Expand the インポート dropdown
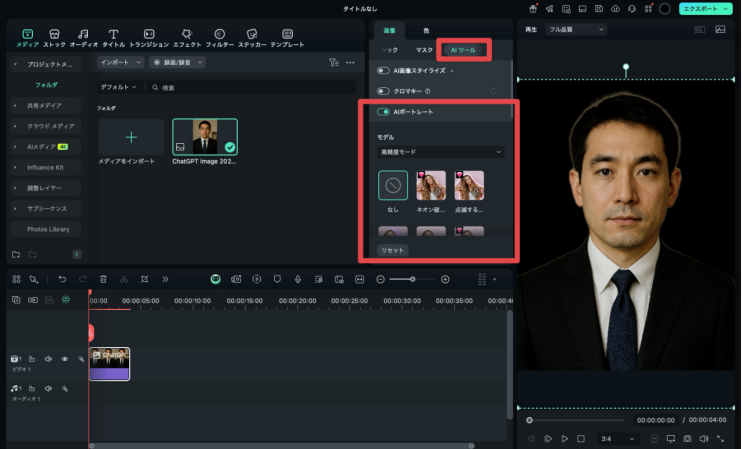This screenshot has width=742, height=449. (120, 62)
